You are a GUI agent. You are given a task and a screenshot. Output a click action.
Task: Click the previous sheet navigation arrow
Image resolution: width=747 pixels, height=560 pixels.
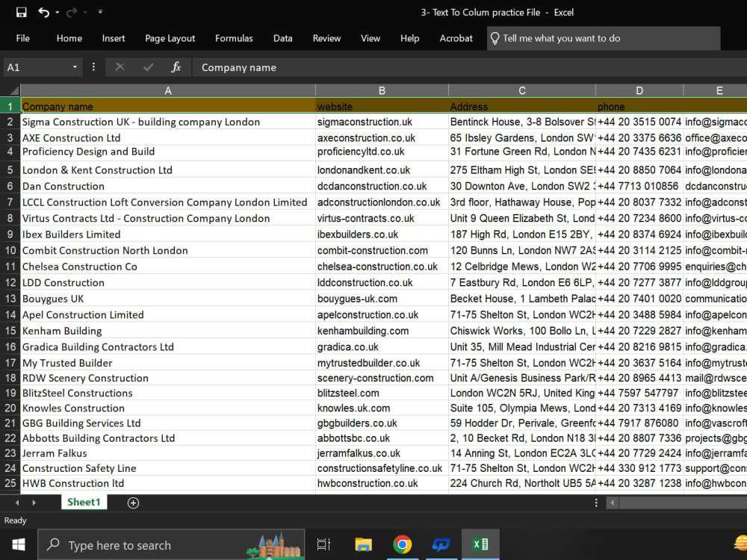(18, 503)
